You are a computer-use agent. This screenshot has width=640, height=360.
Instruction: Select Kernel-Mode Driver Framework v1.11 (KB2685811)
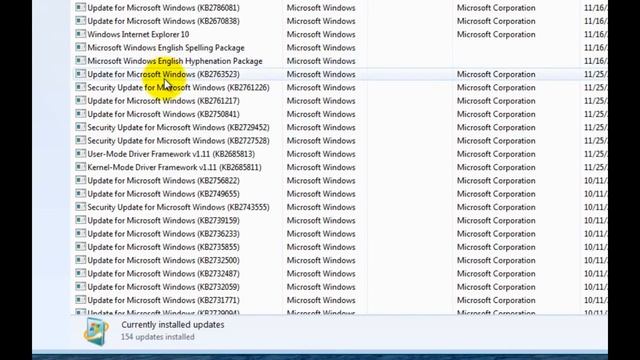click(x=174, y=167)
